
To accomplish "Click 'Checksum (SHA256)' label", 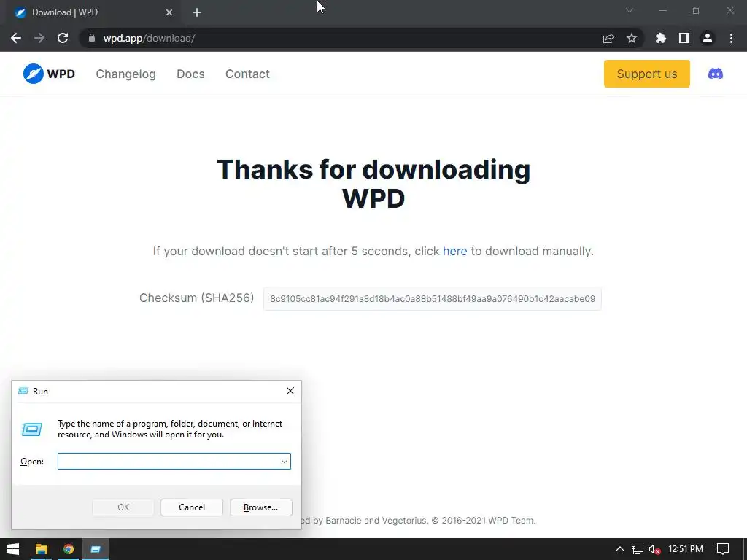I will [x=196, y=297].
